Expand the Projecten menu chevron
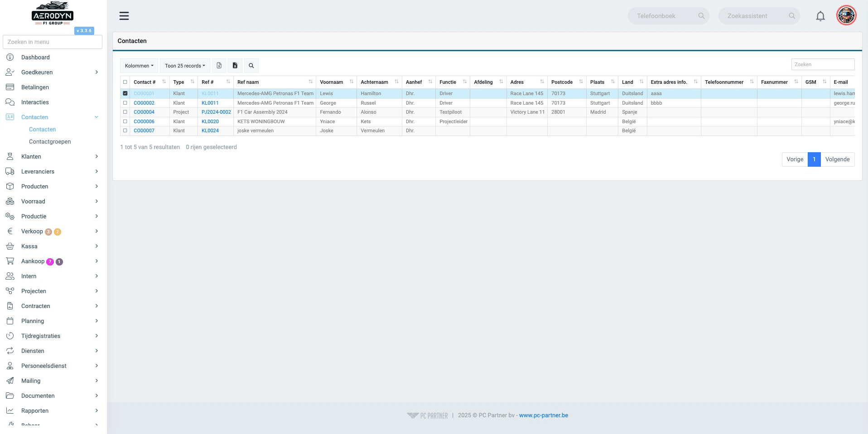This screenshot has width=868, height=434. [96, 291]
